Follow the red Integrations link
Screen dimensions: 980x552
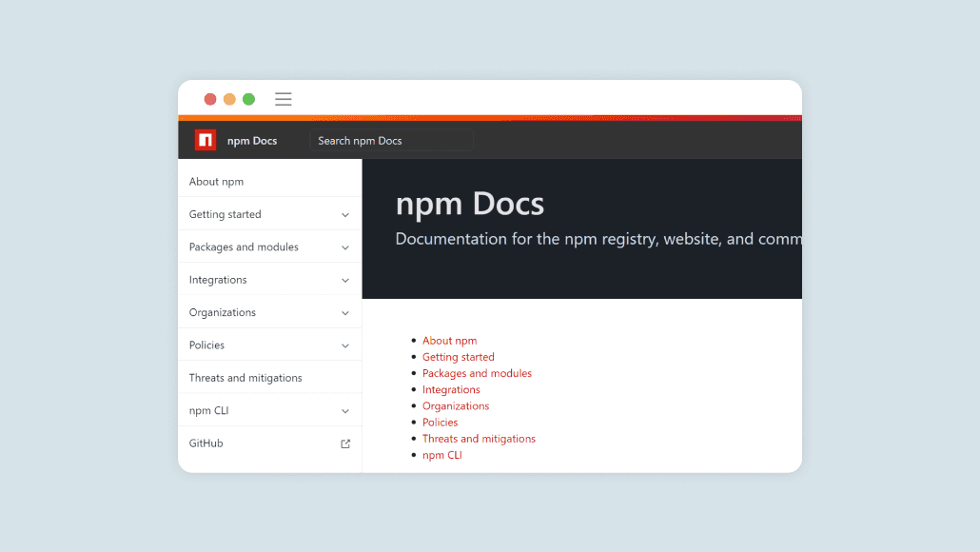pos(451,389)
